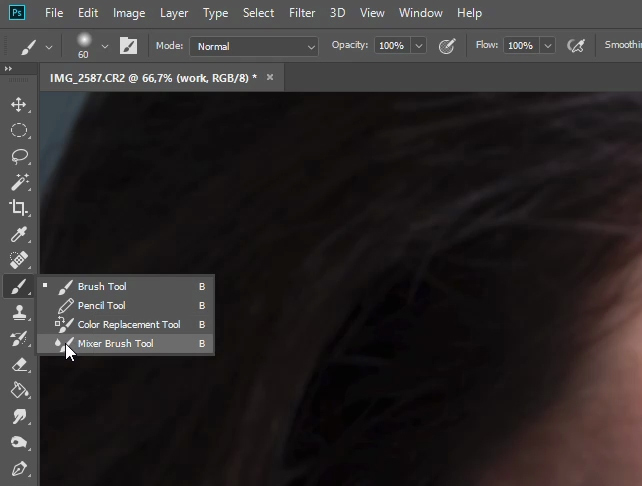Screen dimensions: 642x486
Task: Select the Magic Wand tool
Action: (x=19, y=182)
